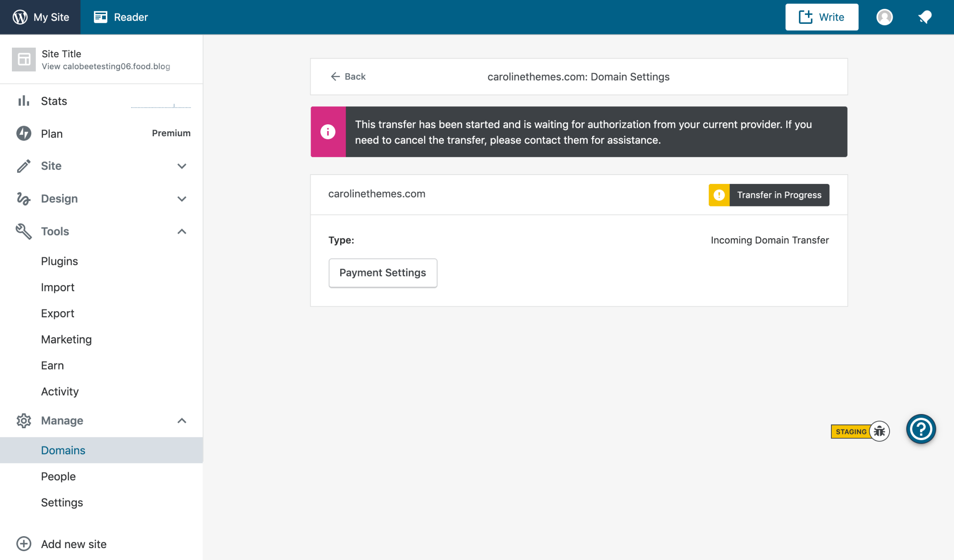Viewport: 954px width, 560px height.
Task: Click the Plan lightning icon
Action: 24,133
